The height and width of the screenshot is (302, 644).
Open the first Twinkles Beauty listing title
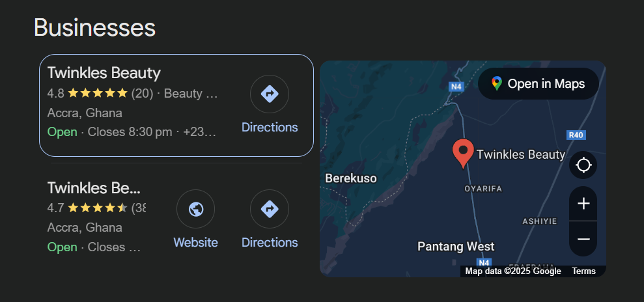104,73
